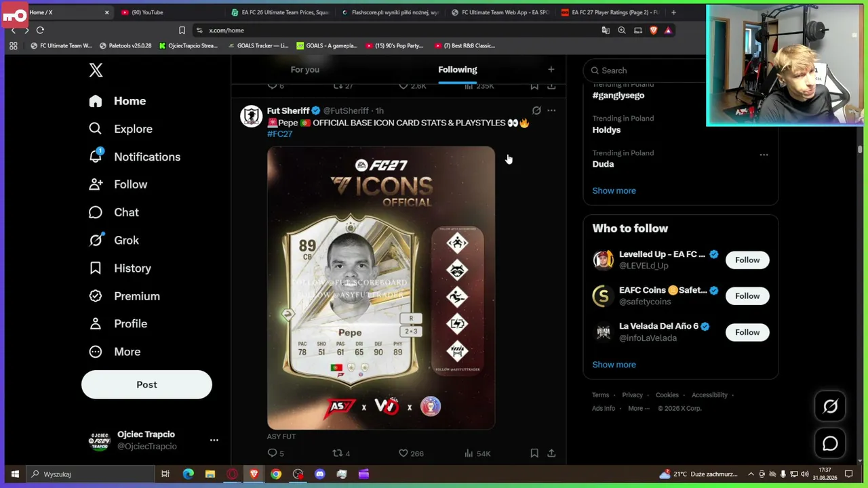Launch Grok from the sidebar
The width and height of the screenshot is (868, 488).
(114, 240)
